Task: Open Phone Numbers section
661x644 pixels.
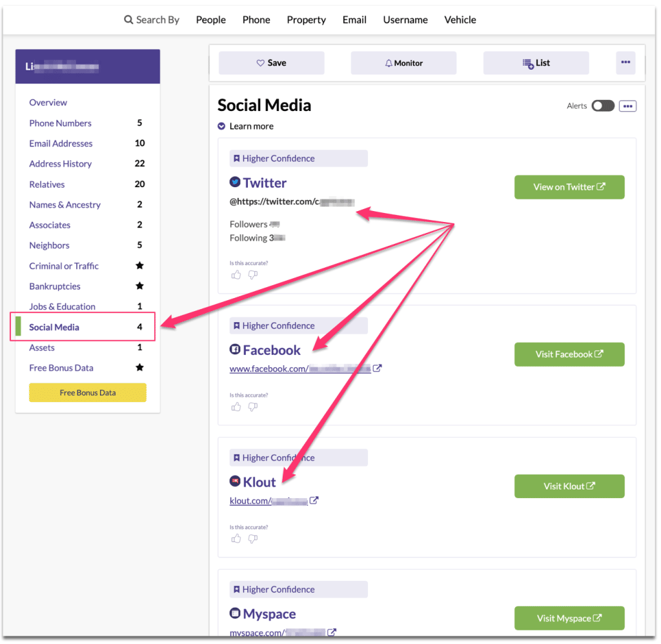Action: pyautogui.click(x=60, y=123)
